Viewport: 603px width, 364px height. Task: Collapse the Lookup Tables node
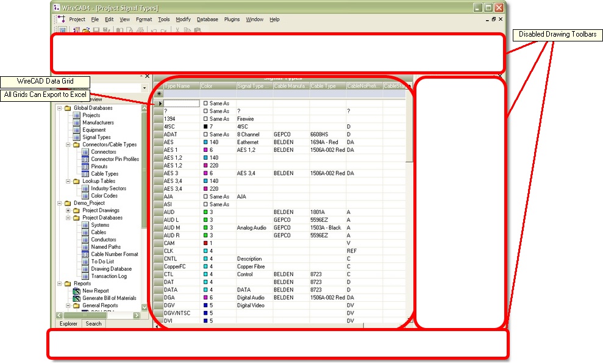(x=68, y=181)
